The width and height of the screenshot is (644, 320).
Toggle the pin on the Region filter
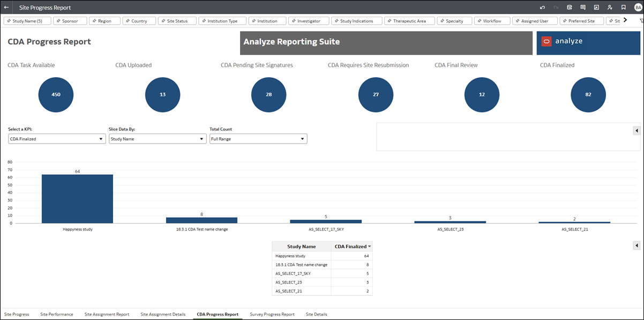pos(94,21)
